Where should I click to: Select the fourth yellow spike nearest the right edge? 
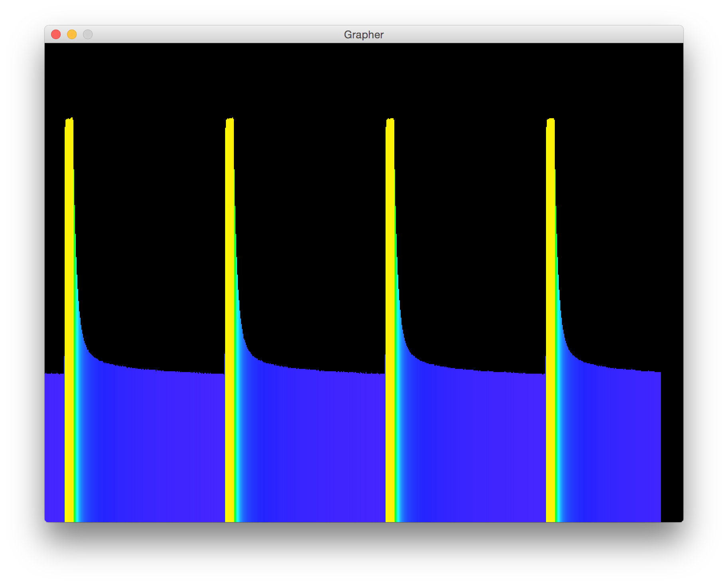[551, 319]
